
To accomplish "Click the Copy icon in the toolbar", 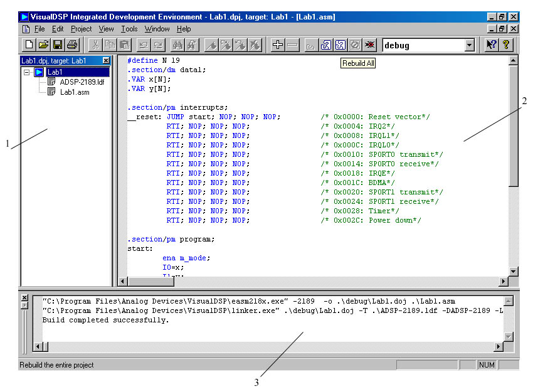I will [110, 45].
